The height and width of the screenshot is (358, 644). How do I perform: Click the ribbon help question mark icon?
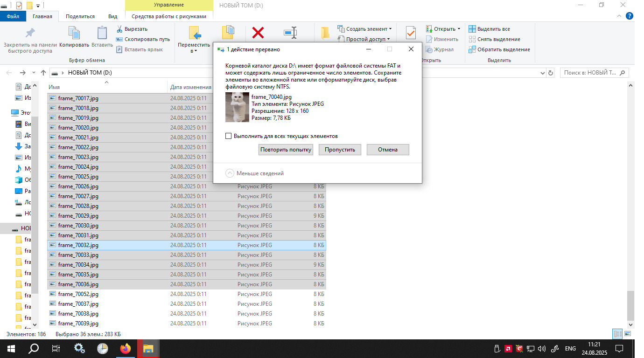point(629,16)
